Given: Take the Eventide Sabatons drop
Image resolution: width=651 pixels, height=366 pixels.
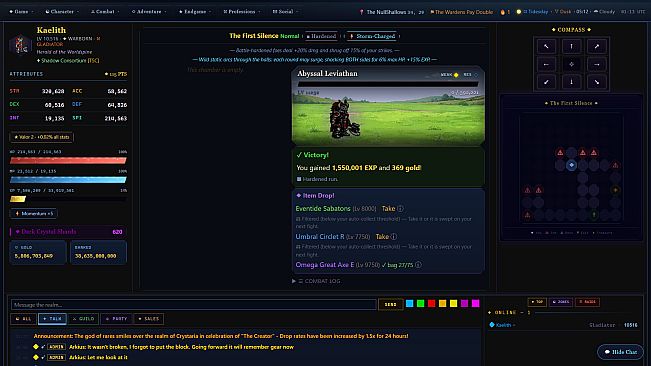Looking at the screenshot, I should 388,209.
